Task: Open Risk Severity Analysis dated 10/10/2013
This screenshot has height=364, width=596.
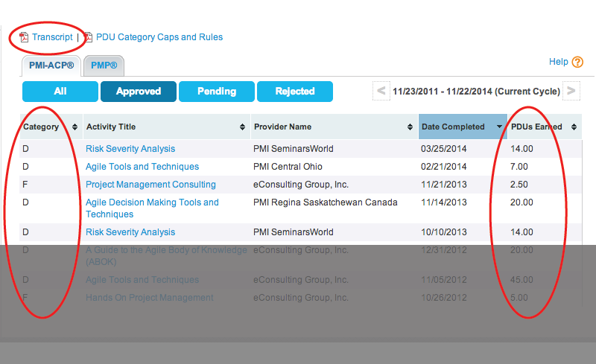Action: click(x=130, y=232)
